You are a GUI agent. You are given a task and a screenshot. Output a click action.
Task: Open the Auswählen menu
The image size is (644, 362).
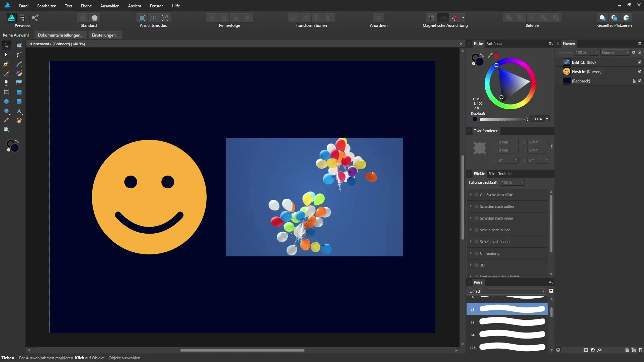(110, 6)
